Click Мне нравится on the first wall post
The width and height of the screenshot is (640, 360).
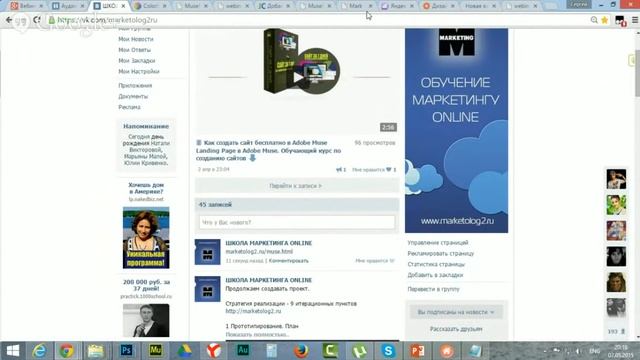click(375, 260)
